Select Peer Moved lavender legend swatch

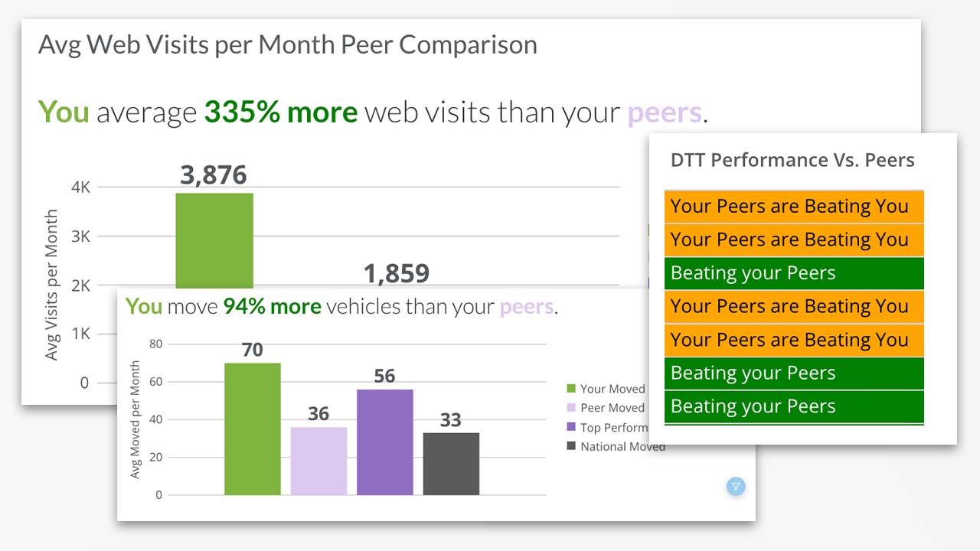(570, 408)
